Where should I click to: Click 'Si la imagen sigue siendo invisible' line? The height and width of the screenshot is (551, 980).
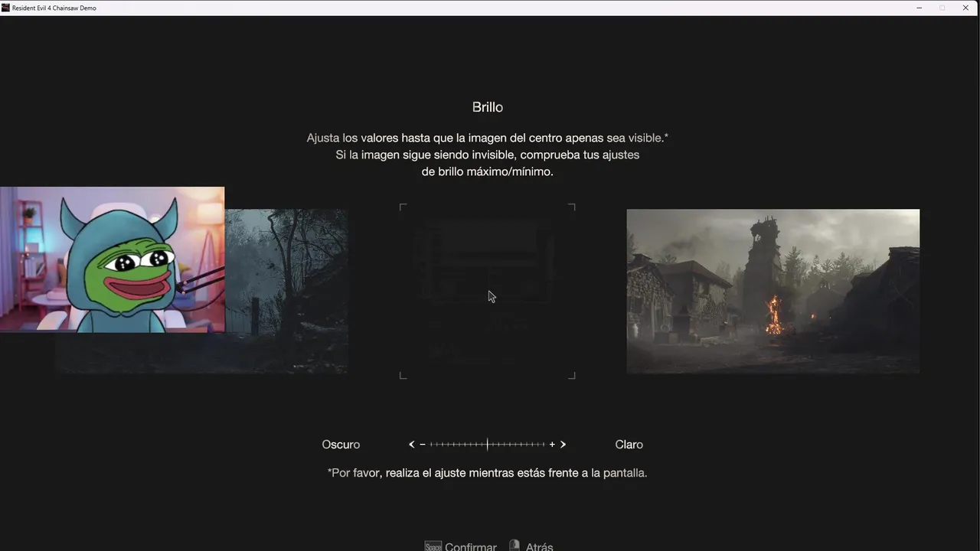click(x=488, y=155)
